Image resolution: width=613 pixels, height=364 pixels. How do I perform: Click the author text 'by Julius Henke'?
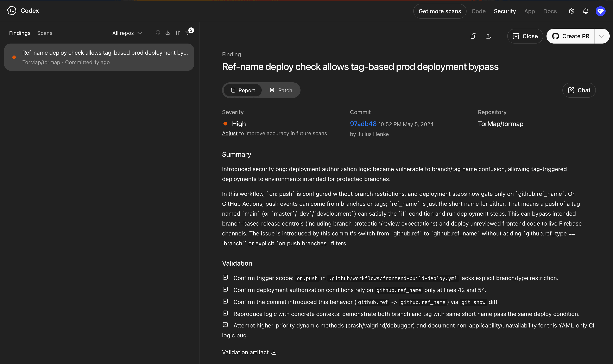point(369,134)
